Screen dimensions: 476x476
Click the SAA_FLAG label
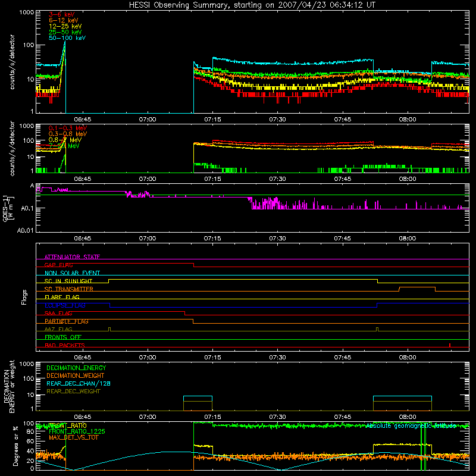click(x=58, y=313)
